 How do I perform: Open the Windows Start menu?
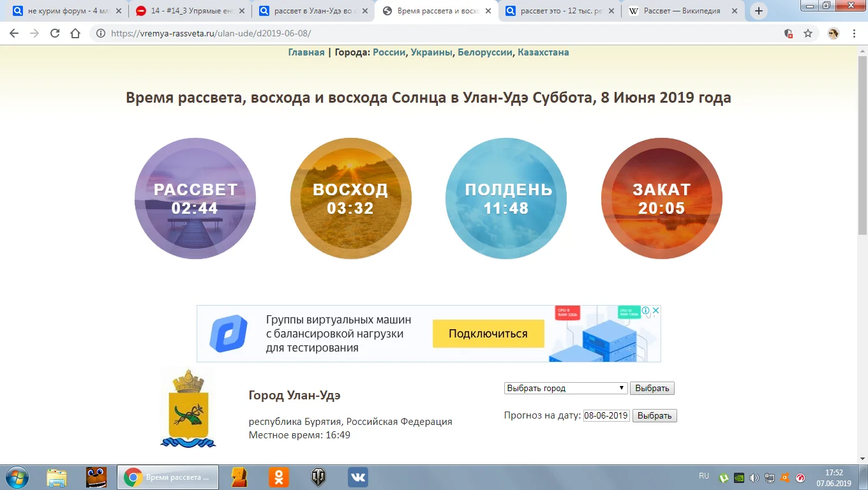pos(16,477)
